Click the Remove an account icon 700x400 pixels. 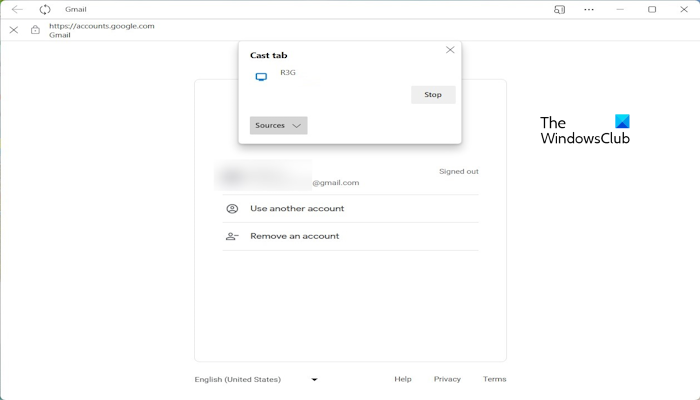tap(232, 237)
